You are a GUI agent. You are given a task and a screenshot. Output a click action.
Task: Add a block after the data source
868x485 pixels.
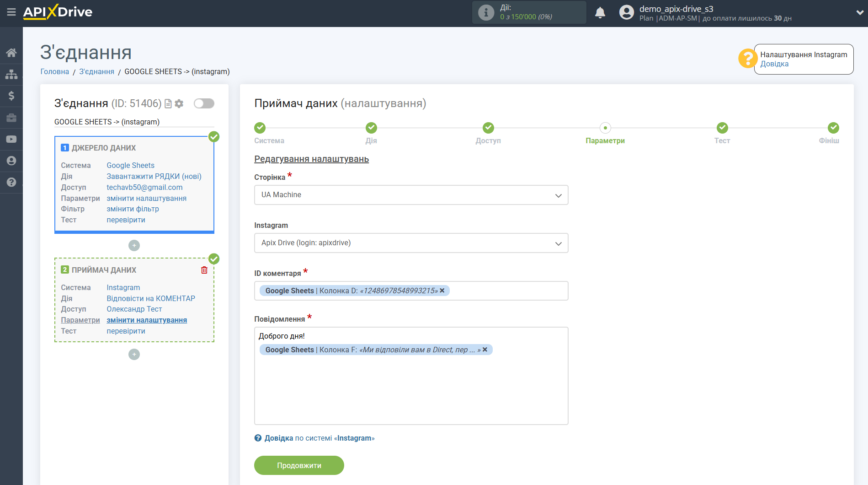[x=134, y=246]
